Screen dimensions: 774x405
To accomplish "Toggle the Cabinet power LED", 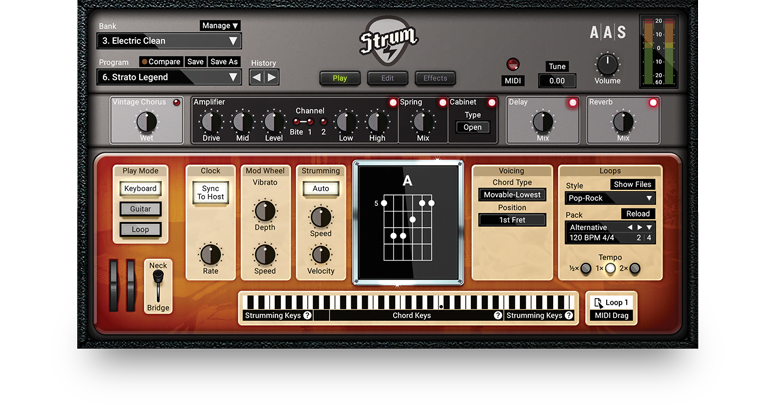I will [492, 102].
